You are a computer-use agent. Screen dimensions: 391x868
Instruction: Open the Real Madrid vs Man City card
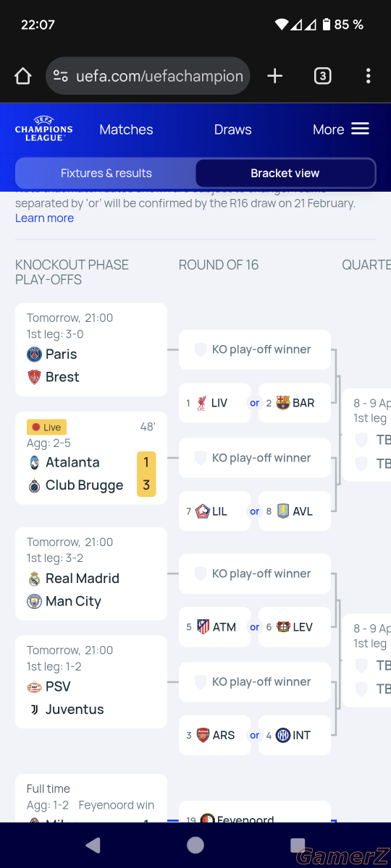click(91, 574)
